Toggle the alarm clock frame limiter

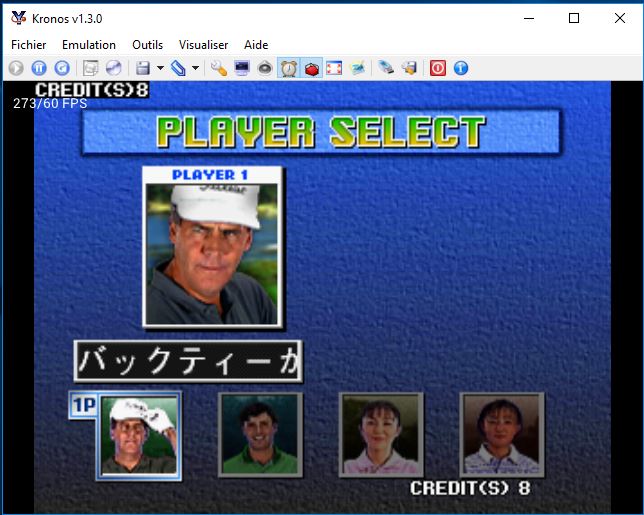pos(289,68)
